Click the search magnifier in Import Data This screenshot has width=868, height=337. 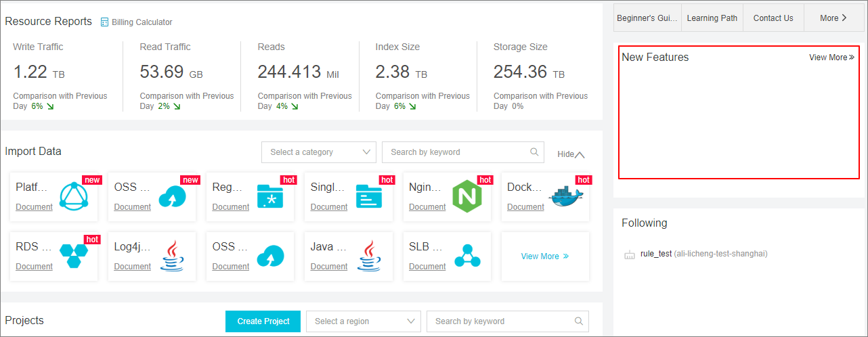pos(534,152)
